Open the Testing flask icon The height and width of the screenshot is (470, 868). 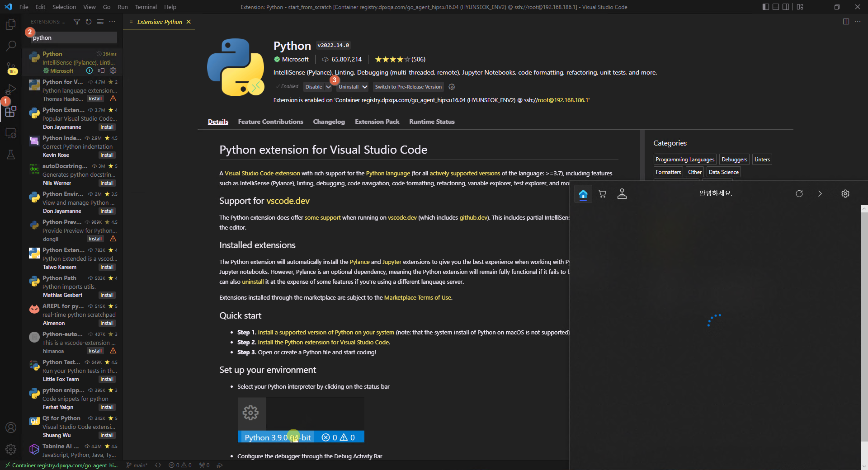(x=11, y=155)
